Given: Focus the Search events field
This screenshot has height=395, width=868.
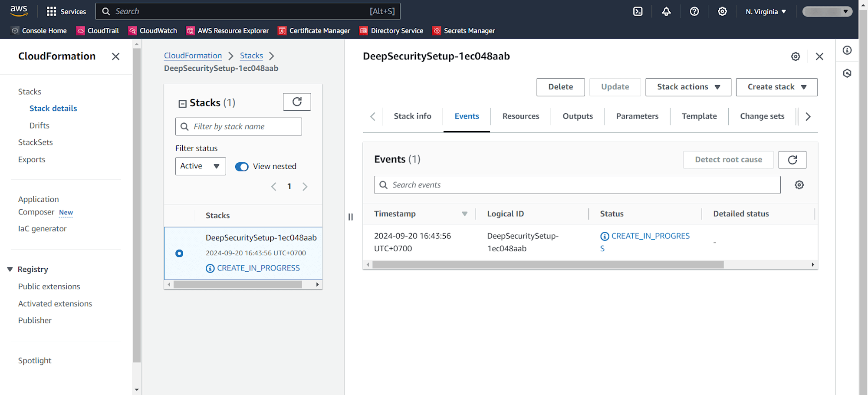Looking at the screenshot, I should coord(577,185).
